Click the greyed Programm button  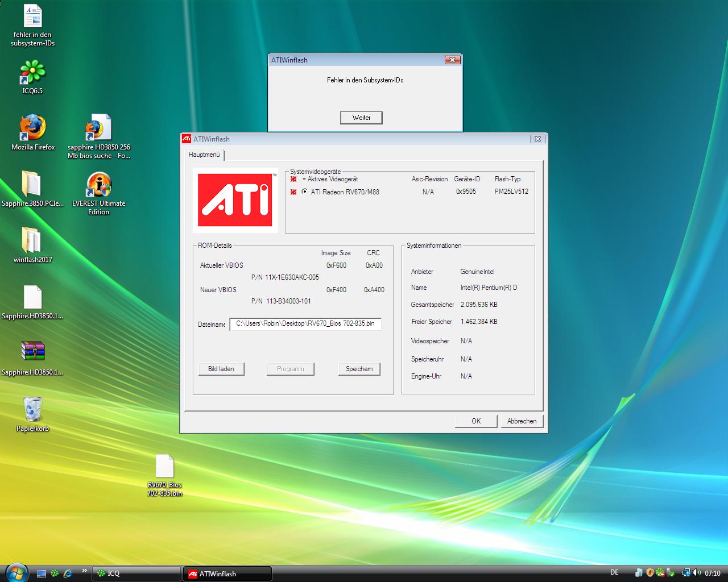point(291,369)
